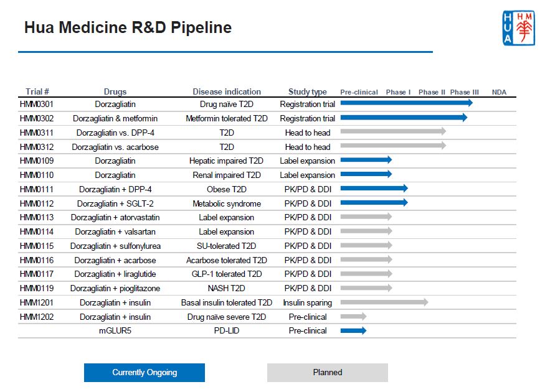Click 'Dorzagliatin vs. acarbose' drug cell

click(x=115, y=147)
